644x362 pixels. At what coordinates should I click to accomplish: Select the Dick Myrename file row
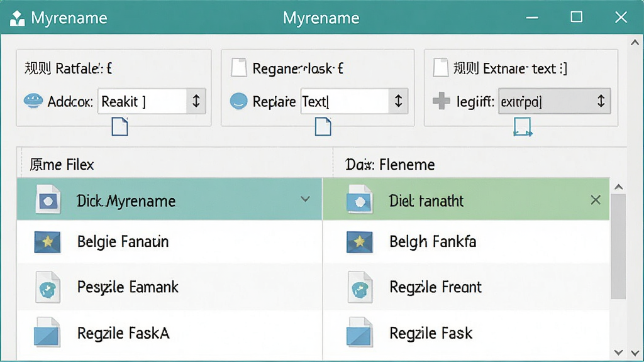coord(169,199)
